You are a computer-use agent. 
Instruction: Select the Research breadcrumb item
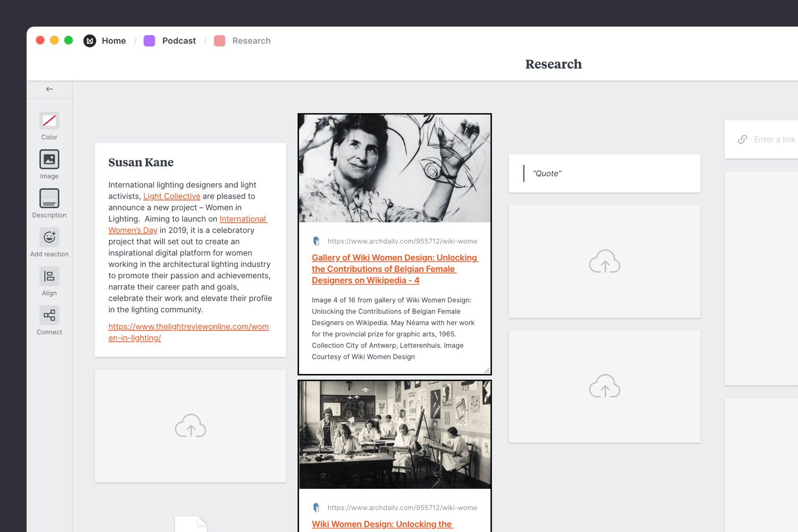tap(251, 40)
